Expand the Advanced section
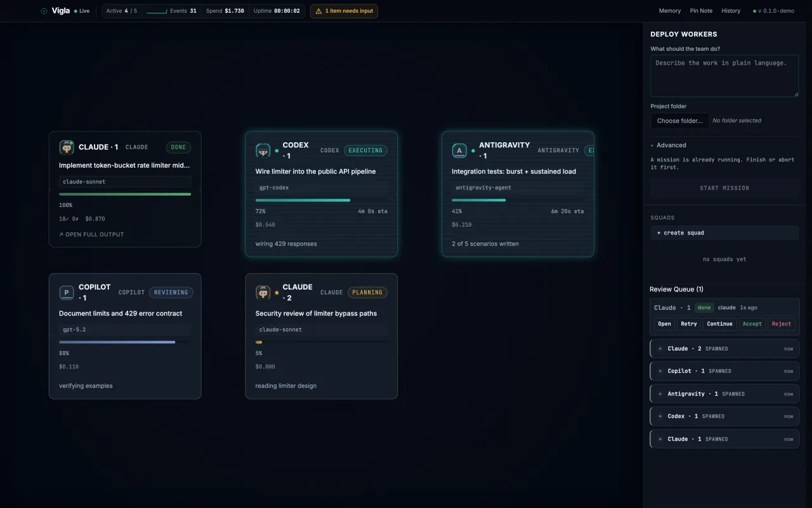Screen dimensions: 812x508 668,145
